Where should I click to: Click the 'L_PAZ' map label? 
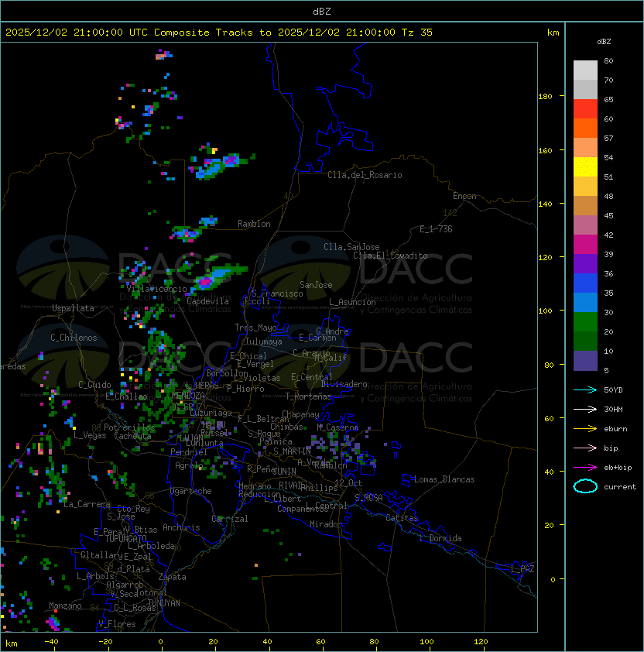coord(522,569)
